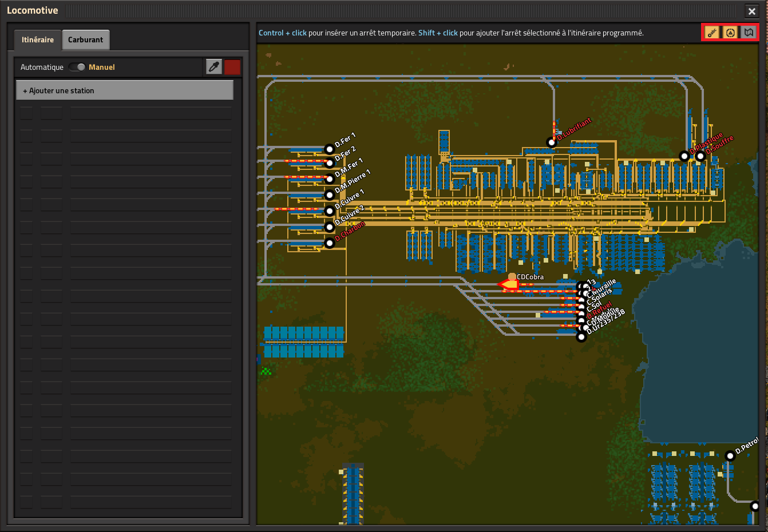Close the Locomotive window
This screenshot has width=768, height=532.
tap(752, 11)
